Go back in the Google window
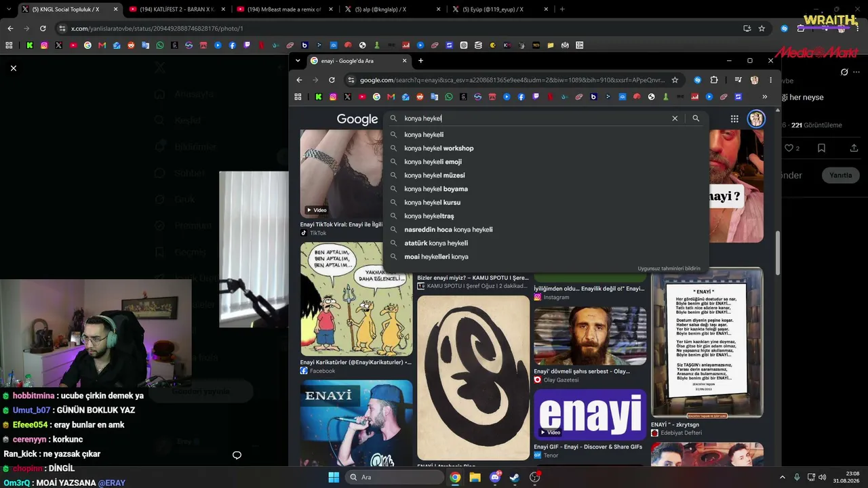Screen dimensions: 868x488 coord(299,80)
